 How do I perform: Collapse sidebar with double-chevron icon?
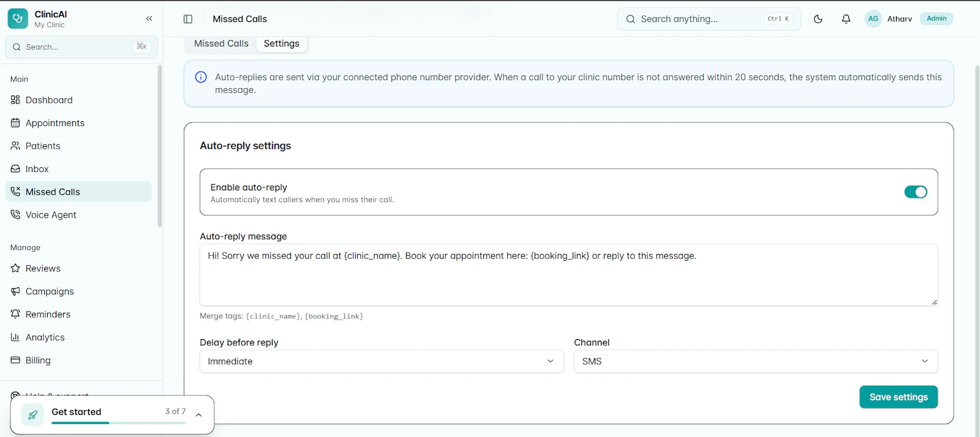pyautogui.click(x=149, y=19)
